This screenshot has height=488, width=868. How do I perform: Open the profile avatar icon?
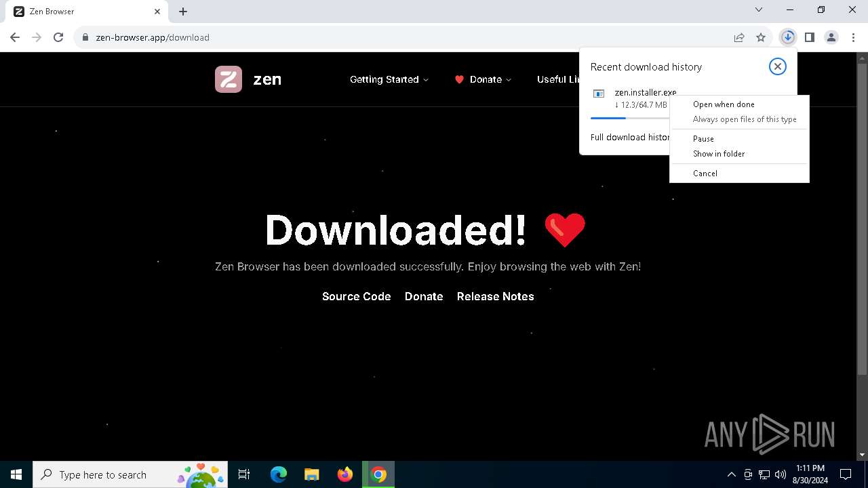(x=831, y=37)
